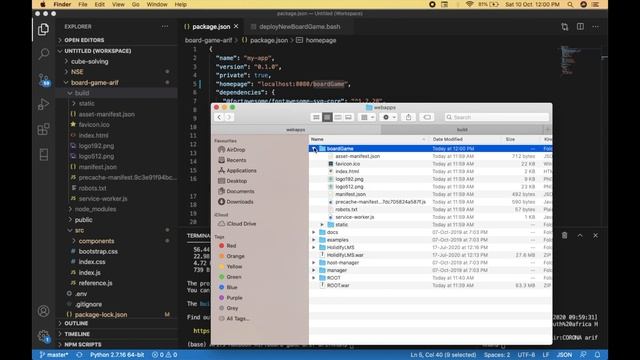Open the Explorer view in VS Code activity bar
640x360 pixels.
(43, 29)
